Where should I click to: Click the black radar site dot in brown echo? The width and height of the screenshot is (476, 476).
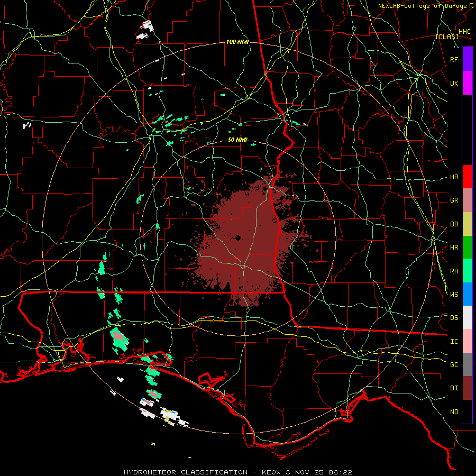pyautogui.click(x=237, y=238)
